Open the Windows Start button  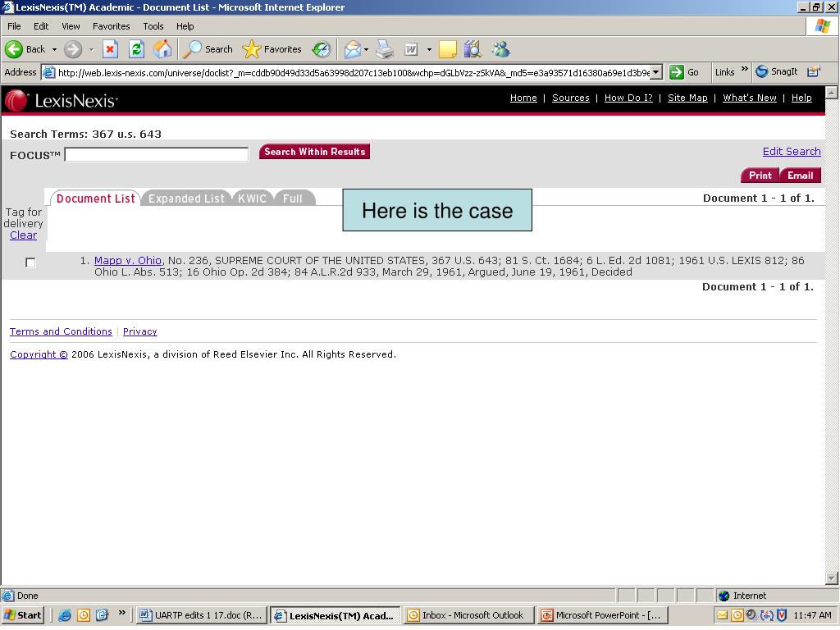pos(22,615)
